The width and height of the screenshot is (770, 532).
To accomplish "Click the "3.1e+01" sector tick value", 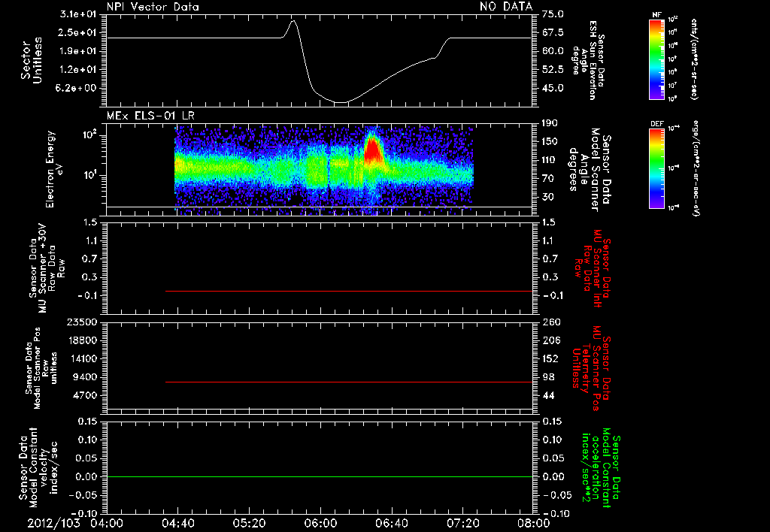I will 78,14.
